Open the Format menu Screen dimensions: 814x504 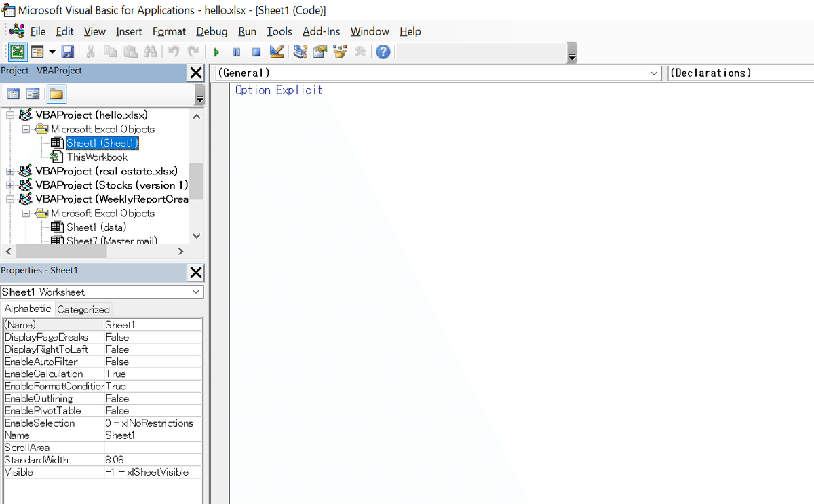click(x=169, y=31)
